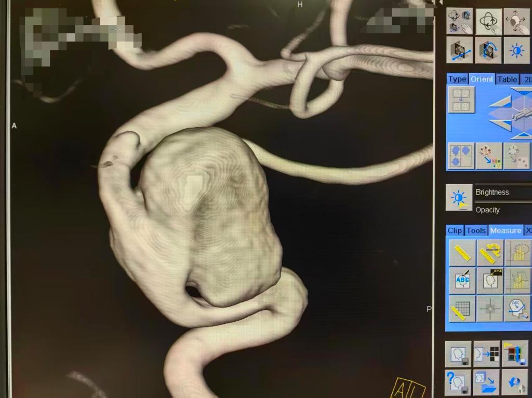Switch to the Clip tab
This screenshot has height=398, width=532.
click(455, 230)
